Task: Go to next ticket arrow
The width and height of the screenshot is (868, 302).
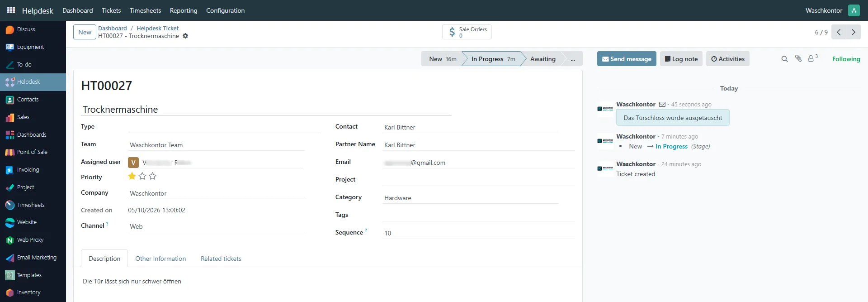Action: [853, 32]
